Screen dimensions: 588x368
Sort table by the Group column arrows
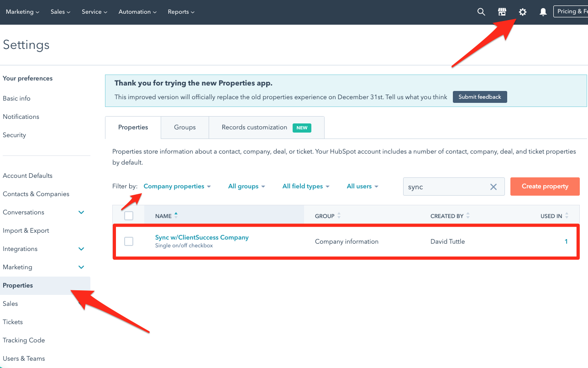point(339,216)
